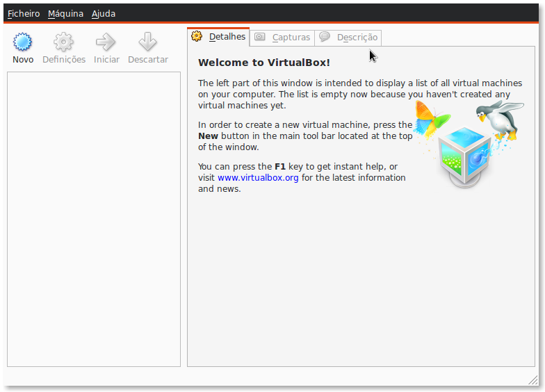The image size is (545, 392).
Task: Switch to the Detalhes tab
Action: point(218,37)
